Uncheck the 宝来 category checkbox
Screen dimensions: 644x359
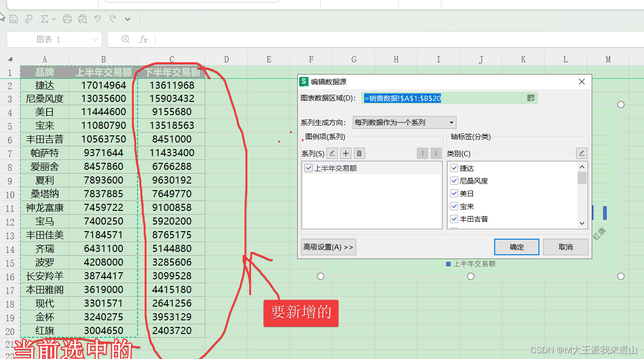455,206
